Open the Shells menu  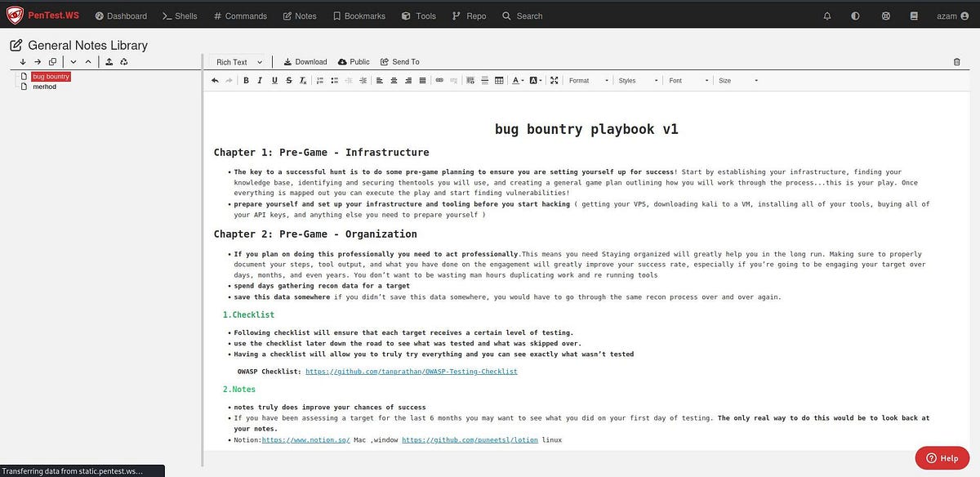coord(180,16)
